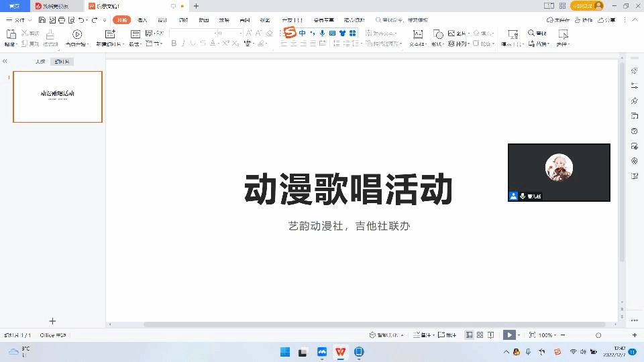This screenshot has height=362, width=644.
Task: Toggle italic formatting
Action: click(184, 44)
